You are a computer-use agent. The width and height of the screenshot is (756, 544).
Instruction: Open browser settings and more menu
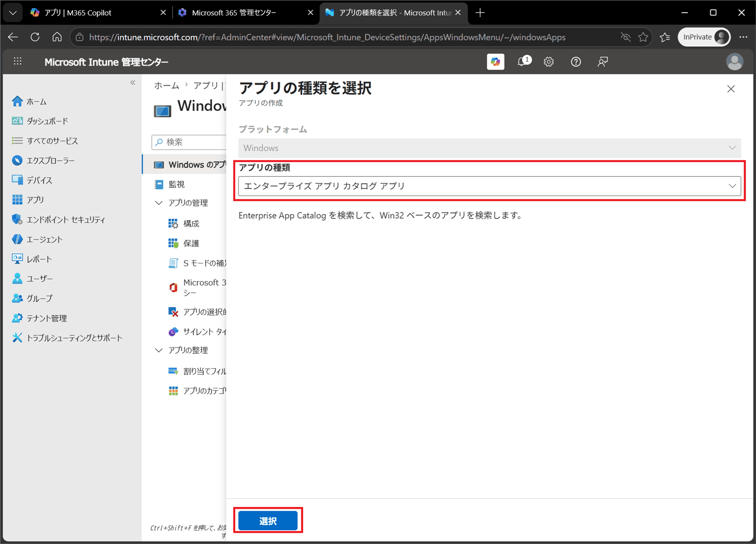(743, 37)
